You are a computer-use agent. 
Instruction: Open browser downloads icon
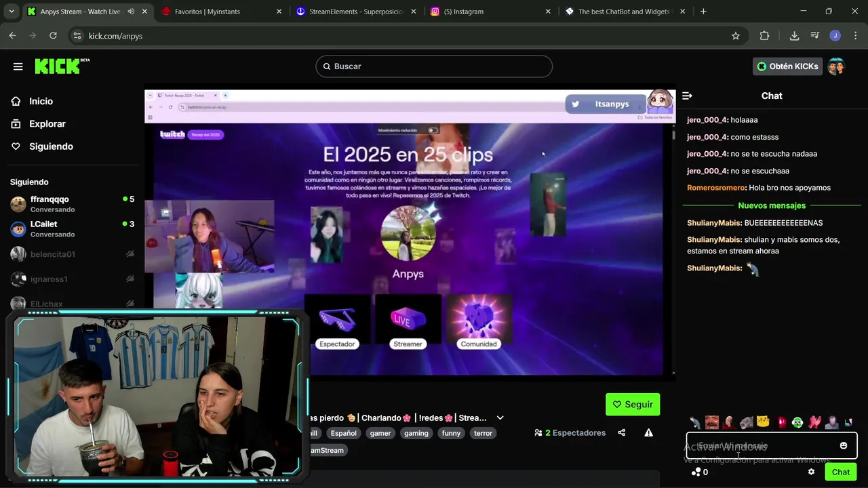(x=794, y=36)
